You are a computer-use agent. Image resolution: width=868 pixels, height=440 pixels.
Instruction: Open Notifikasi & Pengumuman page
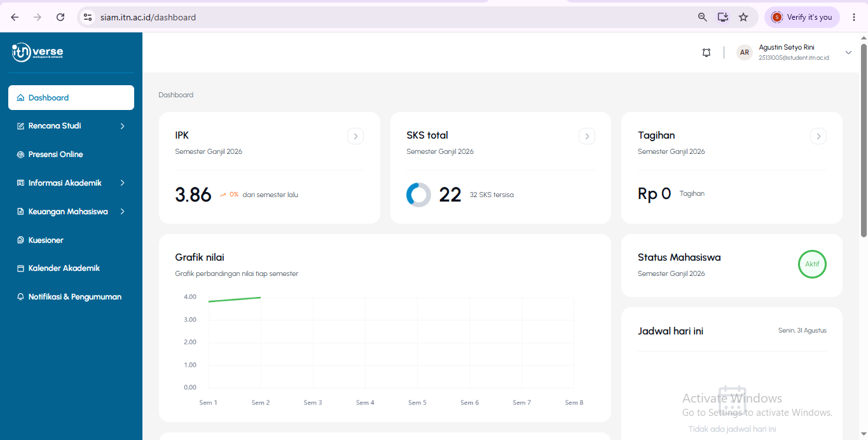[71, 297]
